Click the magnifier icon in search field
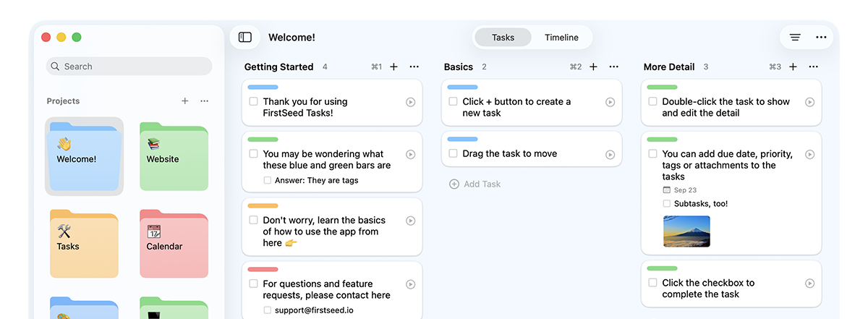868x319 pixels. click(x=56, y=67)
